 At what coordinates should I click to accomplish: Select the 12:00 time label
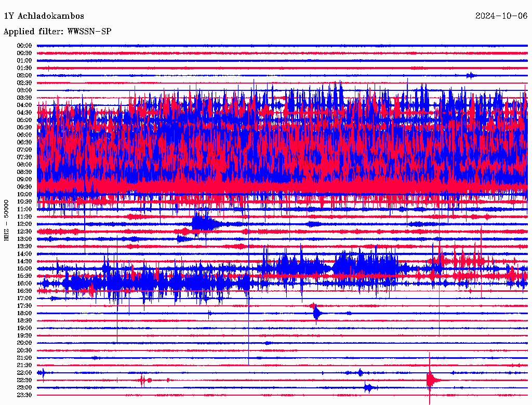[24, 224]
